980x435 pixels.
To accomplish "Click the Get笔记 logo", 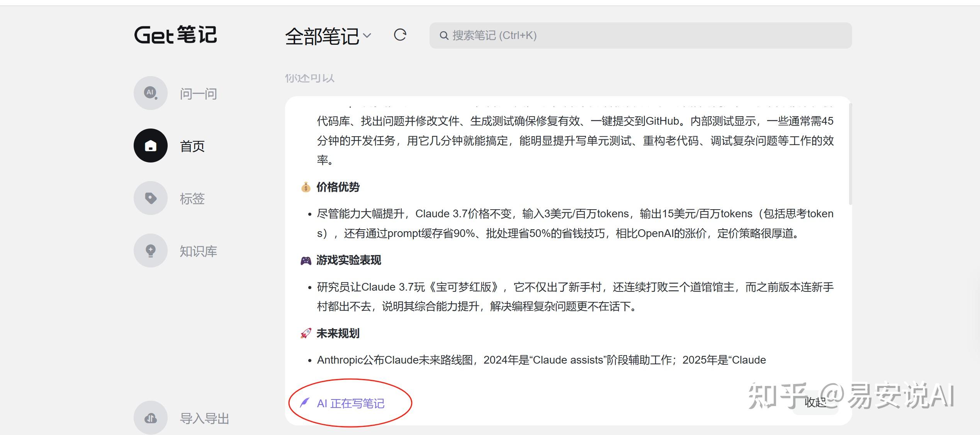I will (175, 35).
